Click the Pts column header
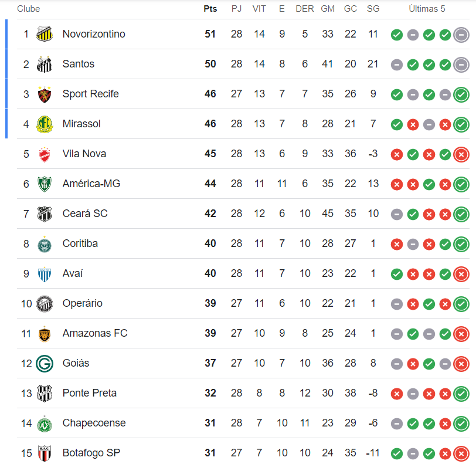The image size is (476, 464). point(210,9)
